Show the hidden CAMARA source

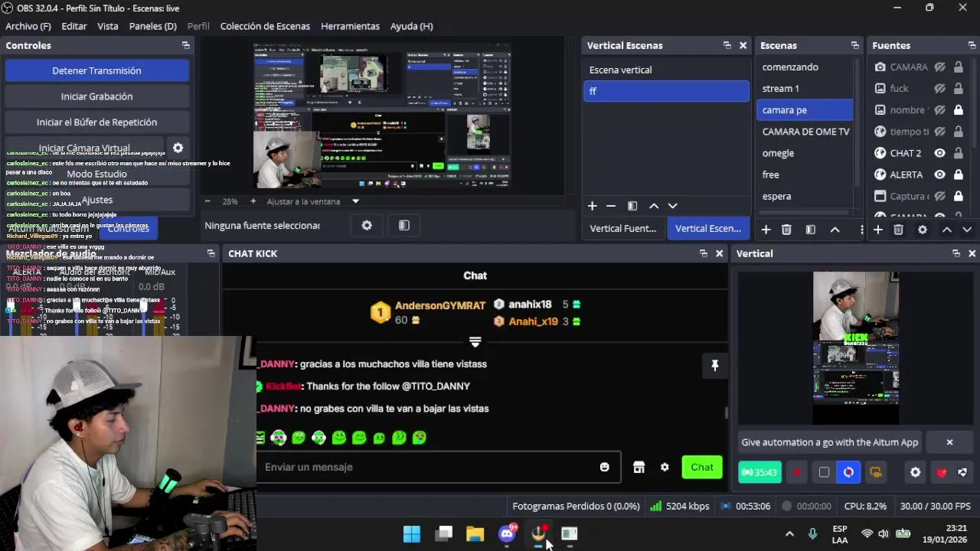(940, 67)
